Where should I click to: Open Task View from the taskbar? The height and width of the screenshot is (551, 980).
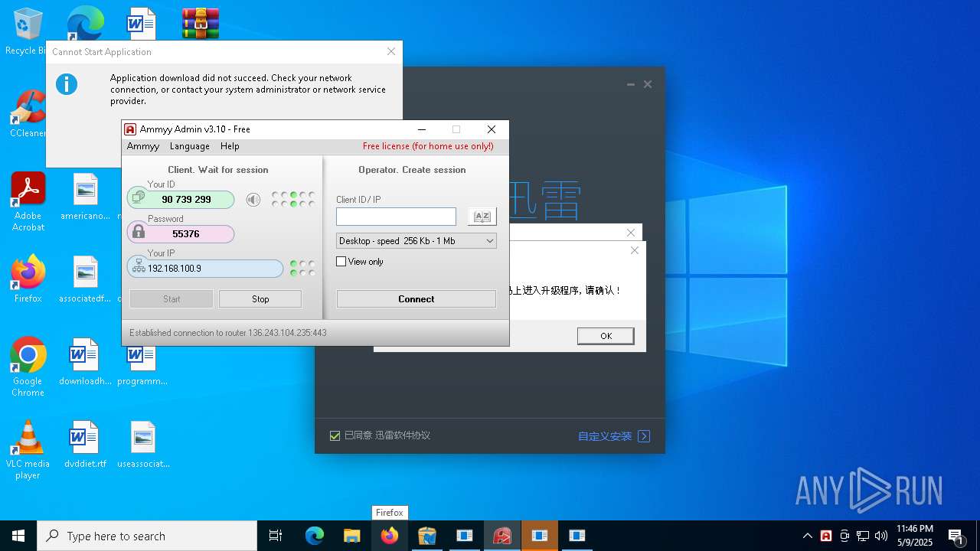click(x=276, y=536)
